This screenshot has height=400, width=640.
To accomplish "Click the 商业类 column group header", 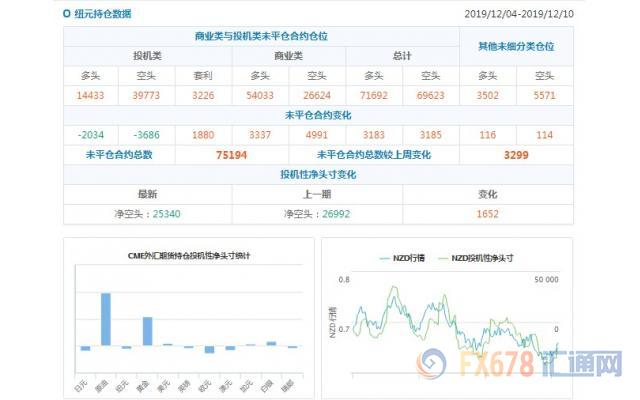I will [289, 56].
